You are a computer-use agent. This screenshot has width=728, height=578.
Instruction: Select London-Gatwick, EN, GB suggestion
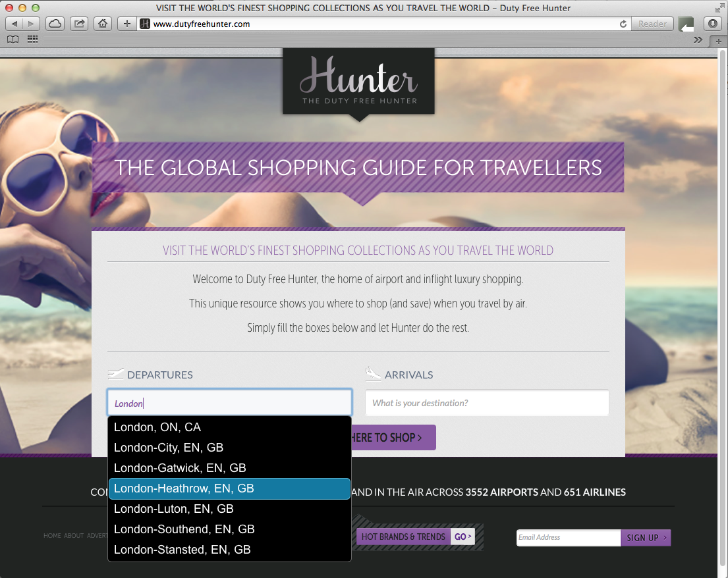pos(229,468)
